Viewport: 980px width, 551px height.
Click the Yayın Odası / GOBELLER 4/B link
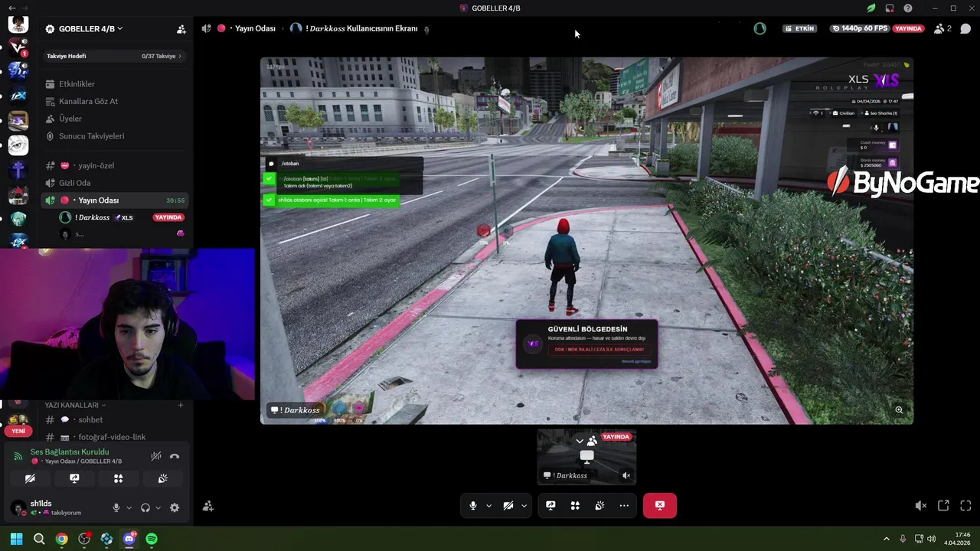[x=83, y=461]
